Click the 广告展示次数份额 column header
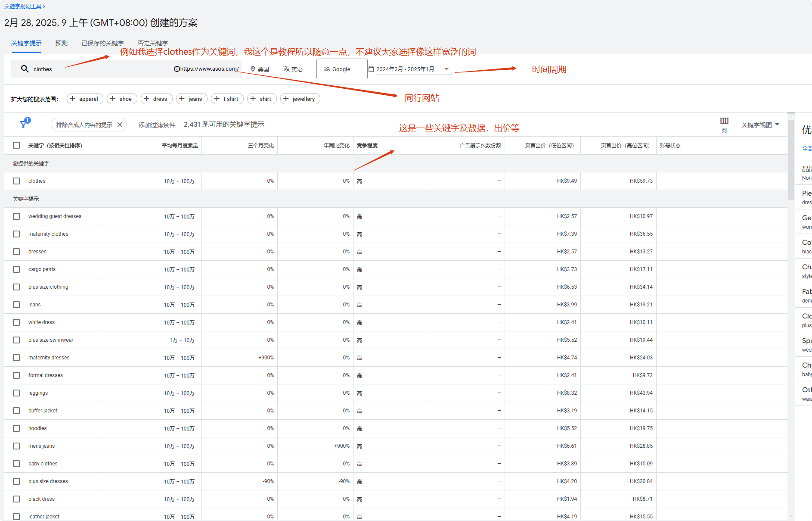Image resolution: width=812 pixels, height=521 pixels. pos(480,145)
